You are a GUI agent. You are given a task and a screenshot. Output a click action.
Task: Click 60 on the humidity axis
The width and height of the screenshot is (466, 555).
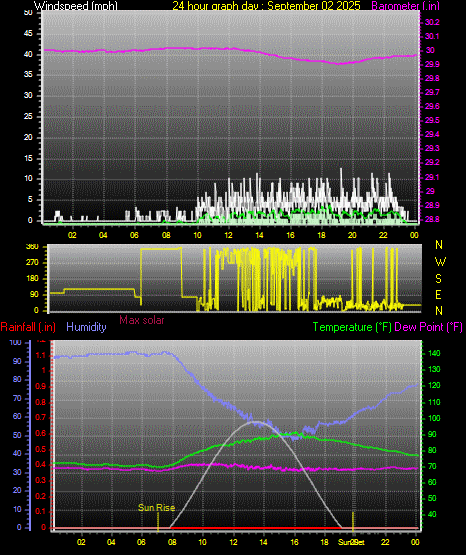(x=17, y=417)
